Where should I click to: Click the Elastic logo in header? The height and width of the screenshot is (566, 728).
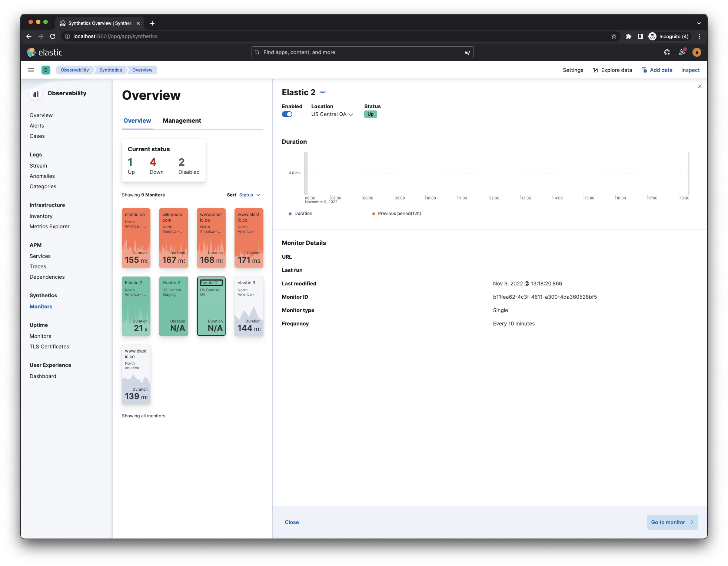pos(44,52)
